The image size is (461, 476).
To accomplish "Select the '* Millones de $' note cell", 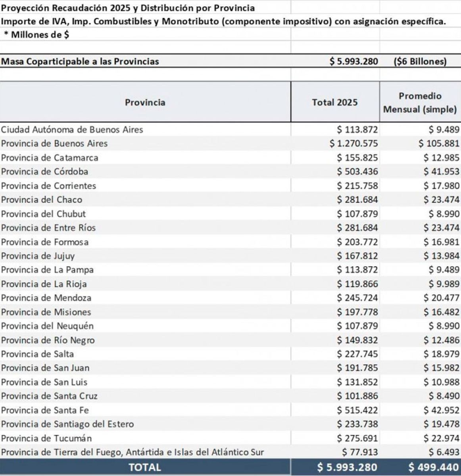I will coord(36,35).
